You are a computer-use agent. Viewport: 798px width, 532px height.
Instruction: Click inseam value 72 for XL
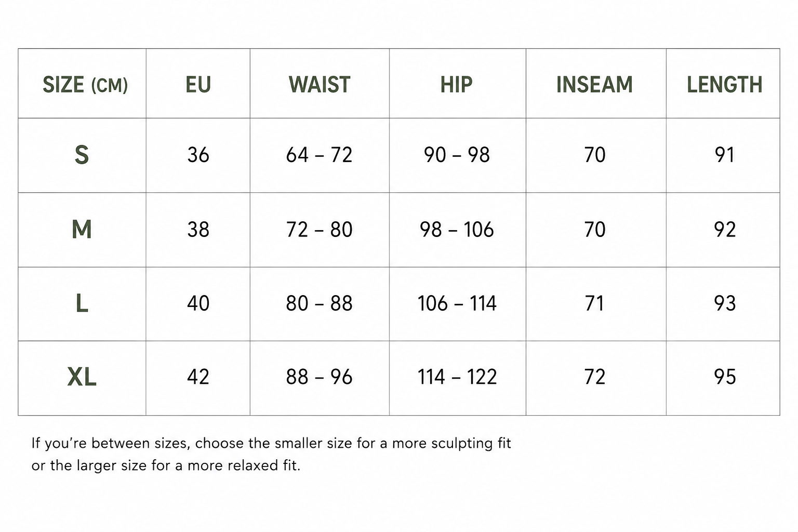[x=595, y=377]
